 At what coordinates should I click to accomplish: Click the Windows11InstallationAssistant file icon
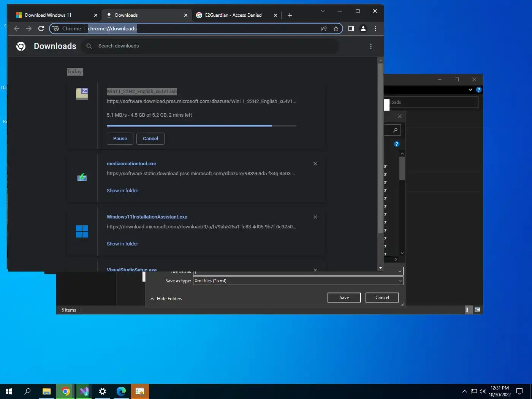(82, 231)
